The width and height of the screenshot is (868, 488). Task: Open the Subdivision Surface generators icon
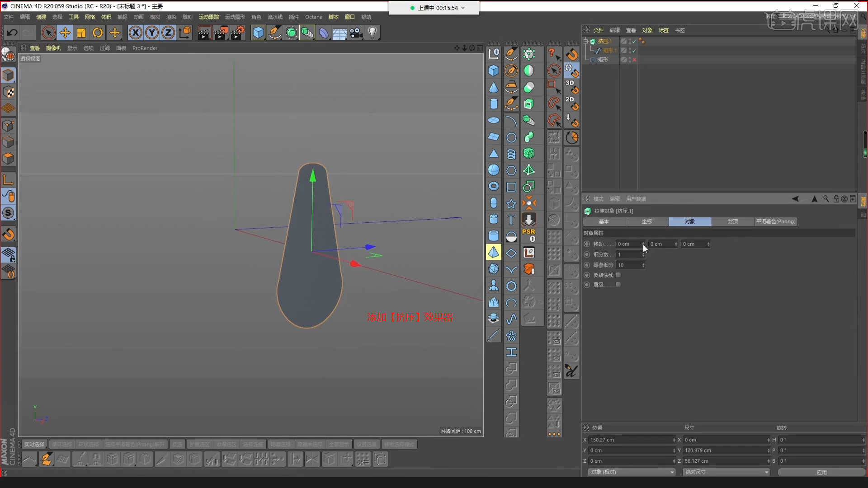point(291,33)
